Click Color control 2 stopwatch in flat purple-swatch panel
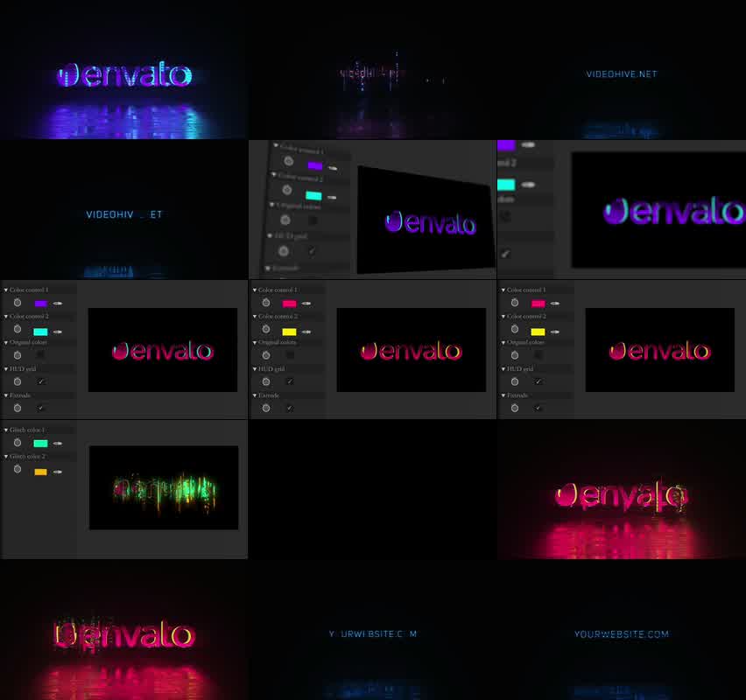 18,329
